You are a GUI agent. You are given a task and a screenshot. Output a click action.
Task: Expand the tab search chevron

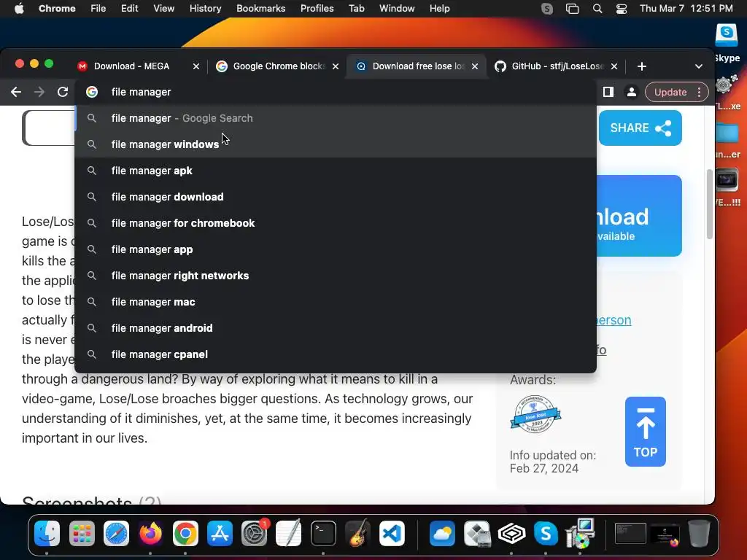click(698, 66)
